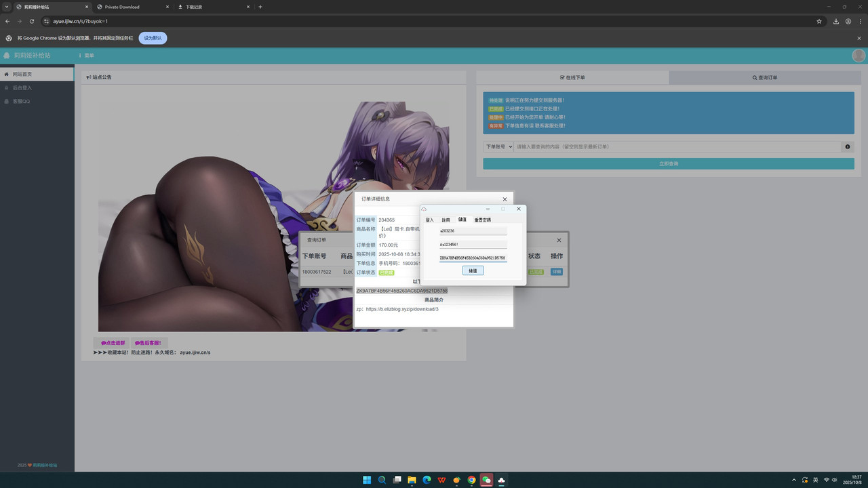
Task: Open File Explorer from the taskbar
Action: click(x=412, y=480)
